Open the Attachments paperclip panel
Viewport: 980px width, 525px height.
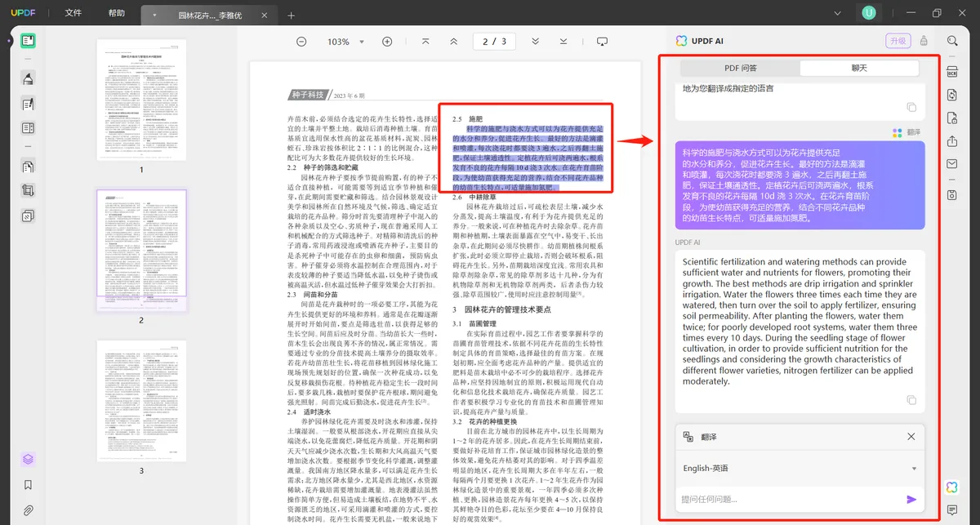tap(28, 510)
